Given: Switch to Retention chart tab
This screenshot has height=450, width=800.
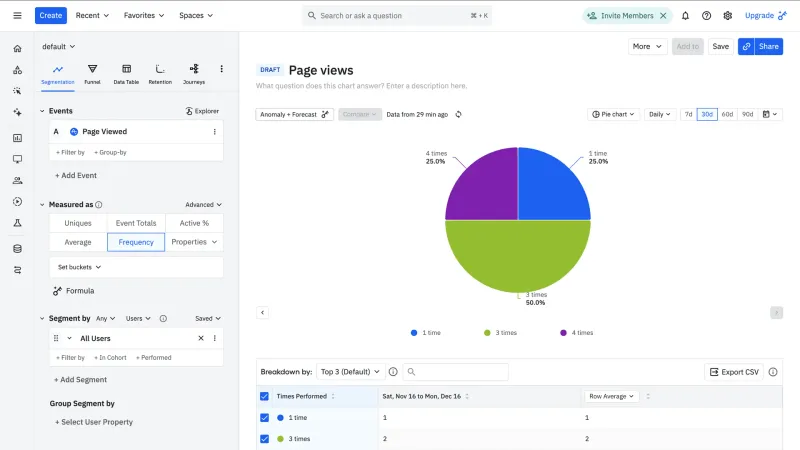Looking at the screenshot, I should click(x=160, y=74).
